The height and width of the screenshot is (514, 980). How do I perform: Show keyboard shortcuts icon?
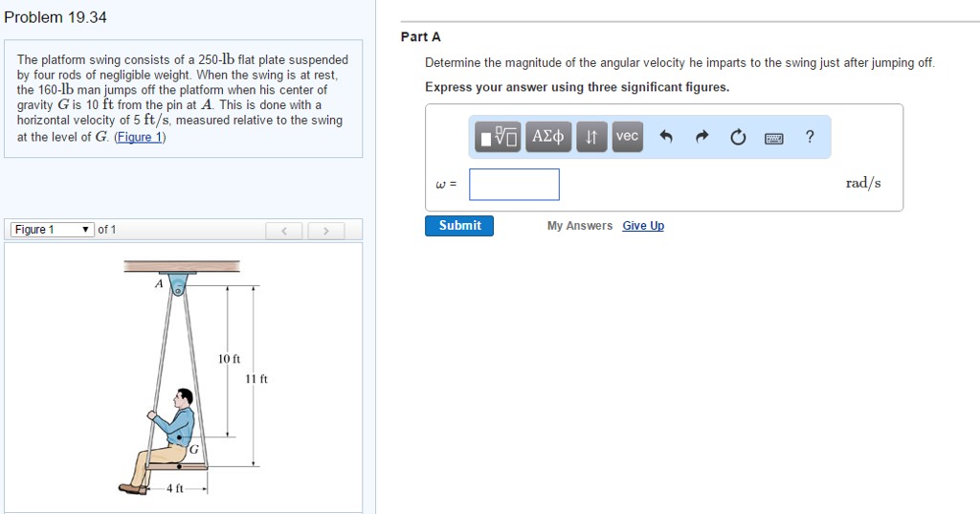point(773,138)
